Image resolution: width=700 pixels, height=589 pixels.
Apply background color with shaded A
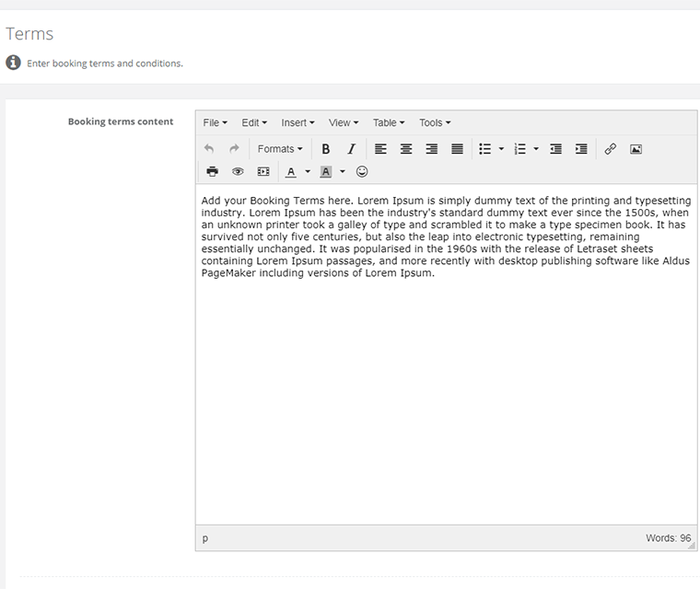[x=326, y=172]
